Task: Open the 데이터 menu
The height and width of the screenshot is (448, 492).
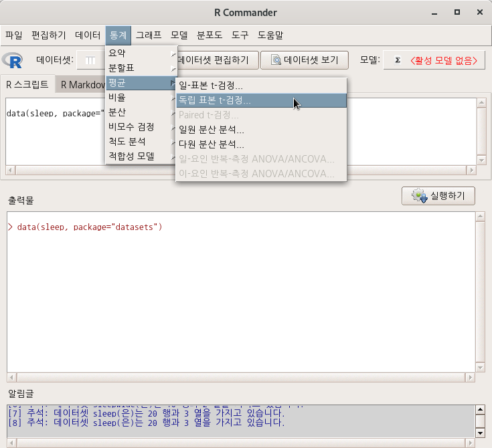Action: point(88,35)
